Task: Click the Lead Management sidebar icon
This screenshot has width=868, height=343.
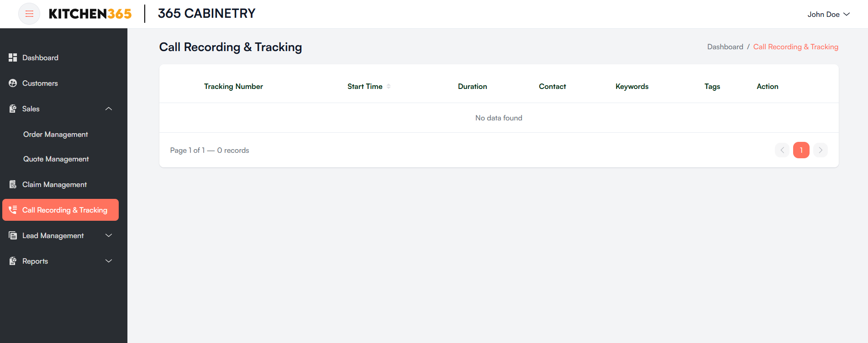Action: point(12,235)
